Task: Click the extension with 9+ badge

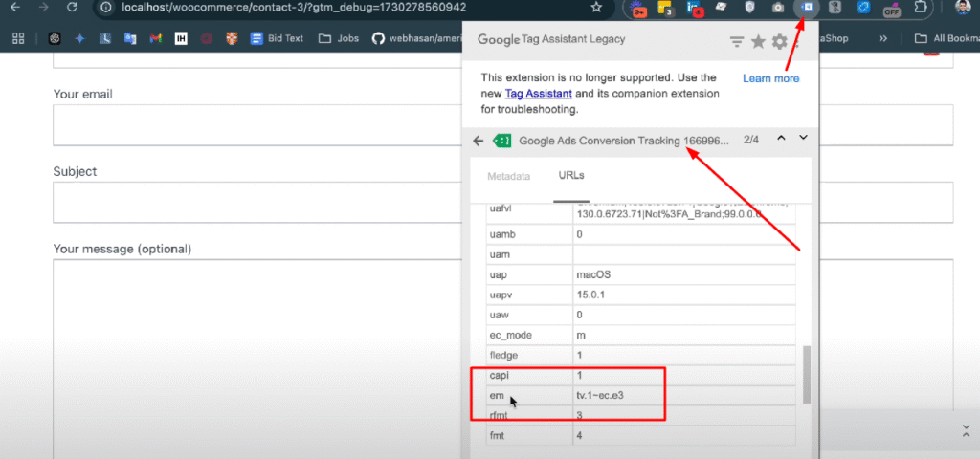Action: pyautogui.click(x=638, y=8)
